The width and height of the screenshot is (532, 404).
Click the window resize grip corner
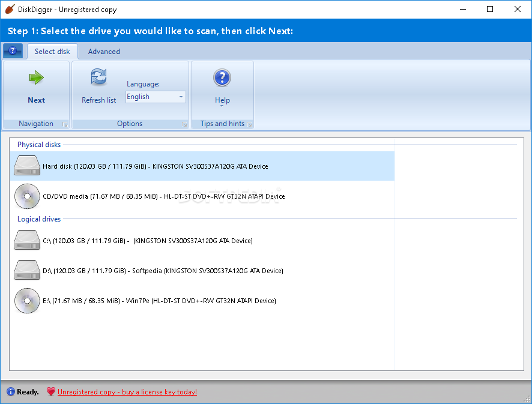point(527,399)
